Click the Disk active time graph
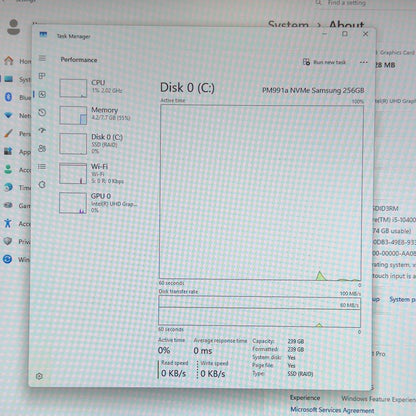416x416 pixels. coord(261,192)
